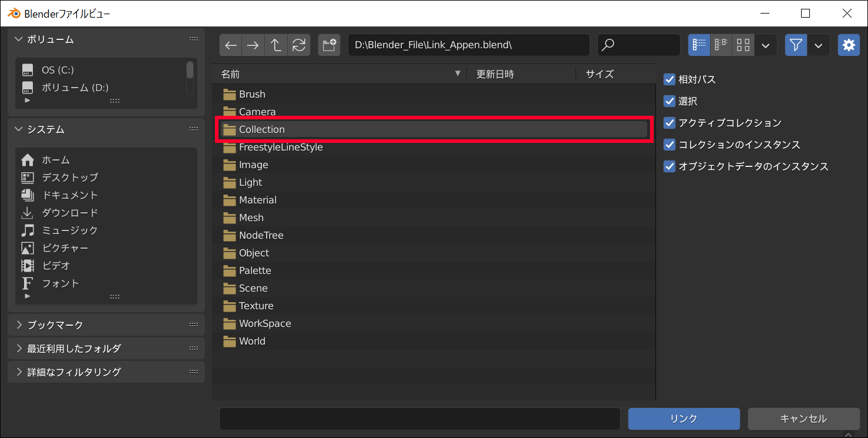Viewport: 868px width, 438px height.
Task: Click the file path input field
Action: pyautogui.click(x=468, y=45)
